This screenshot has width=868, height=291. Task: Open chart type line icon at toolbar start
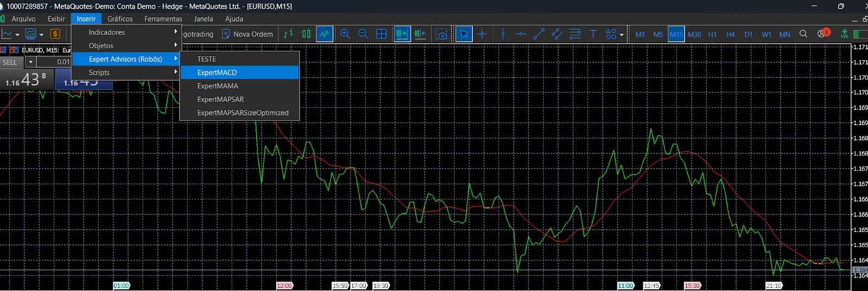7,34
